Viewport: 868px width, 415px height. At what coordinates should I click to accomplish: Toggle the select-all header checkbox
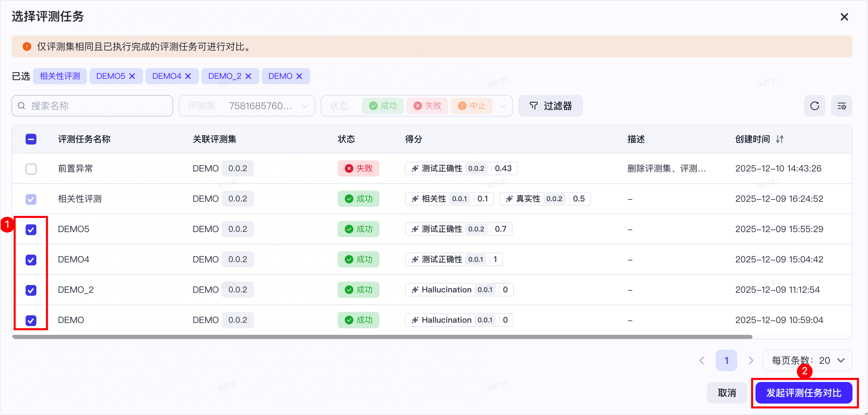coord(31,139)
